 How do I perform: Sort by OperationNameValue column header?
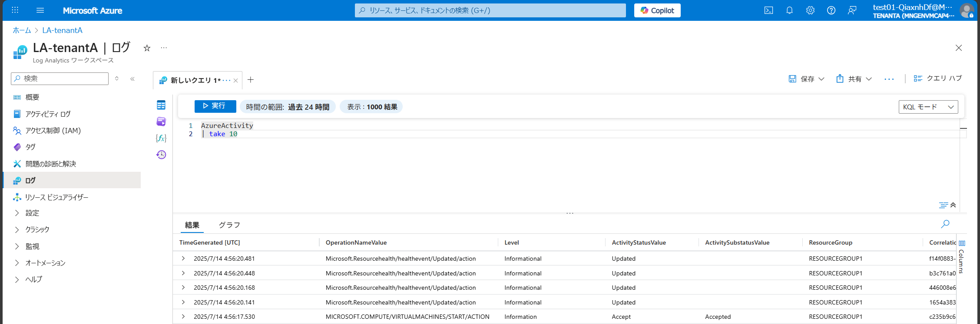356,242
